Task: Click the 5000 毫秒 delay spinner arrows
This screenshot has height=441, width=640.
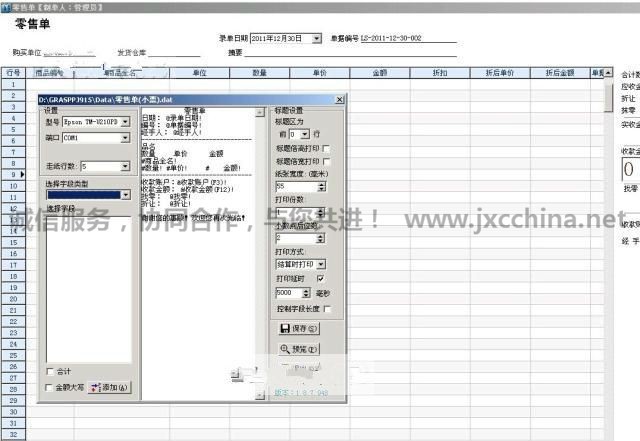Action: 306,293
